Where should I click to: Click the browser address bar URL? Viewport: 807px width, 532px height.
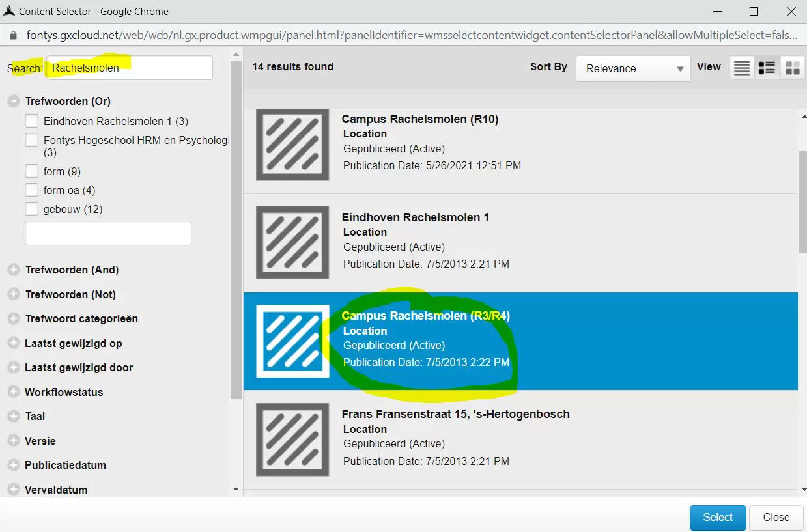[412, 35]
